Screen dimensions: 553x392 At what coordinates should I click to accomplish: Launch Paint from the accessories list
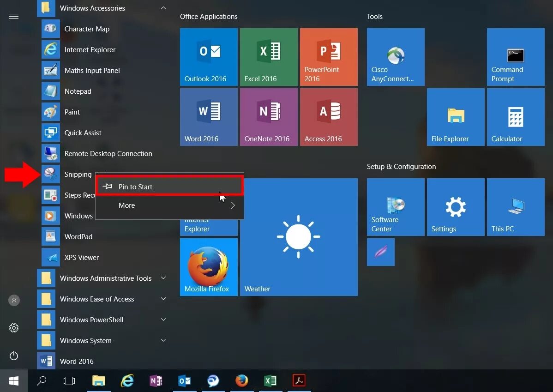102,112
